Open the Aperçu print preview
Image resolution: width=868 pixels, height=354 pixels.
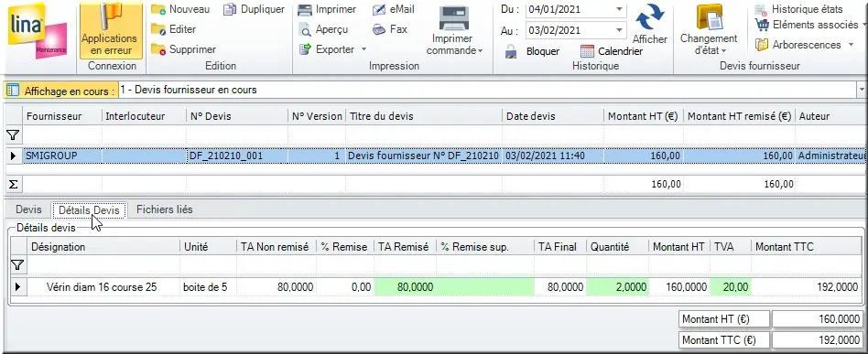[322, 29]
